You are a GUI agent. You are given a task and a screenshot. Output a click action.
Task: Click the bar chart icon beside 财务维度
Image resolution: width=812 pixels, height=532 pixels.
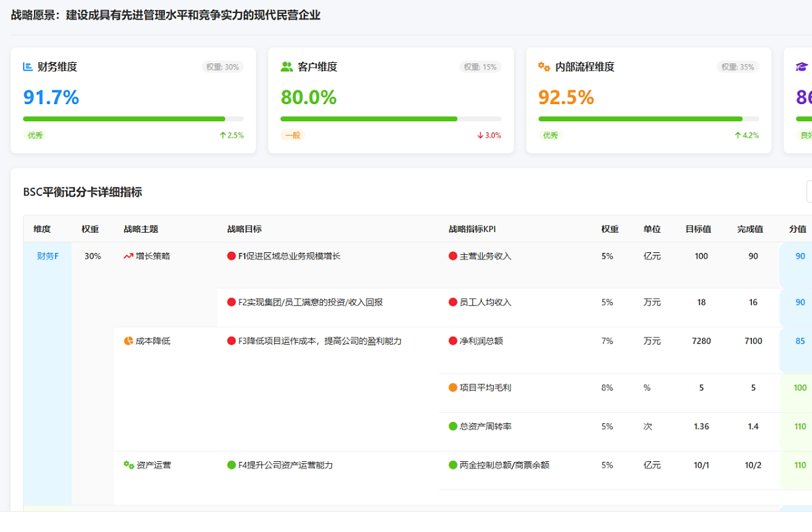[x=28, y=67]
